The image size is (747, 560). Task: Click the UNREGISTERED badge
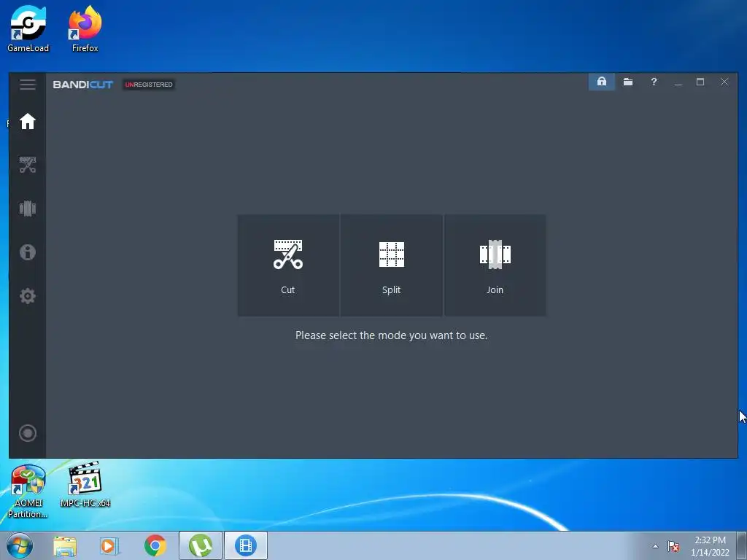(149, 85)
